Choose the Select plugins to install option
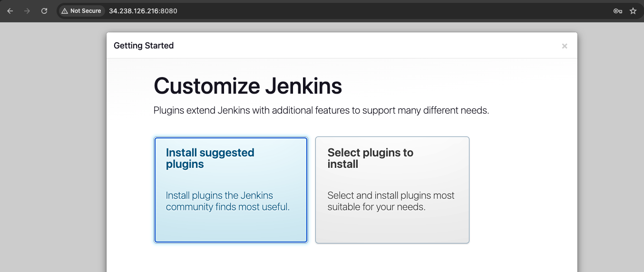This screenshot has width=644, height=272. [392, 190]
